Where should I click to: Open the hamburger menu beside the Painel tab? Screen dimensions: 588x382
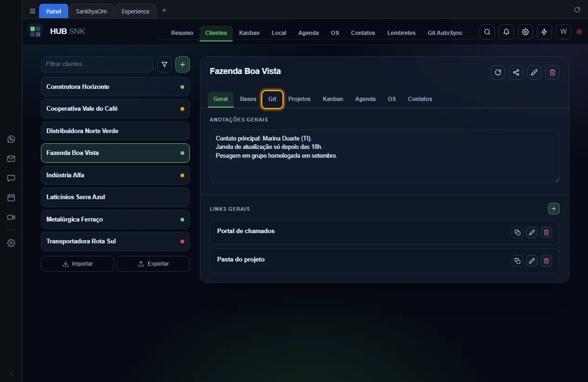click(33, 11)
